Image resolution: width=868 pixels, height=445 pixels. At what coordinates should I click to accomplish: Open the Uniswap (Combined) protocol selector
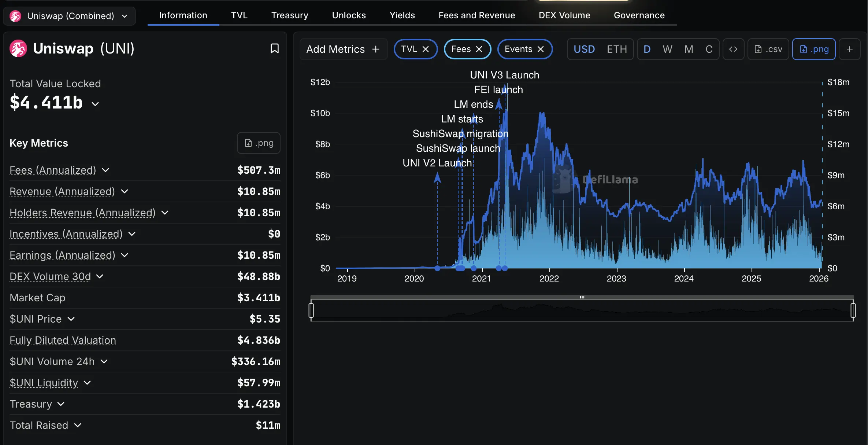coord(69,16)
